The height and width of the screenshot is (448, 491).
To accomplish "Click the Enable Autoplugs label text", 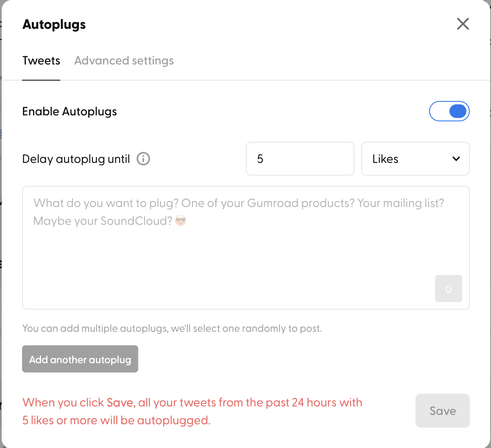I will tap(70, 112).
